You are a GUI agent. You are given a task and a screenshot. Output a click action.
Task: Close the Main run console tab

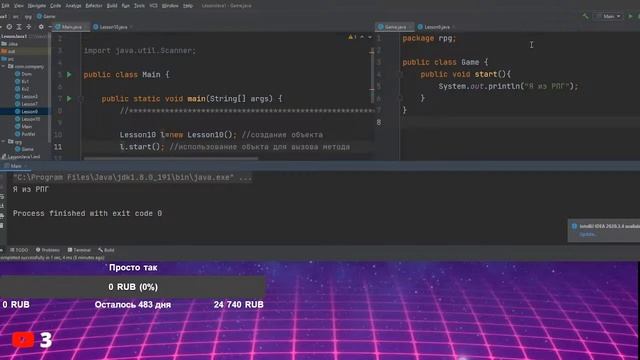pyautogui.click(x=25, y=166)
